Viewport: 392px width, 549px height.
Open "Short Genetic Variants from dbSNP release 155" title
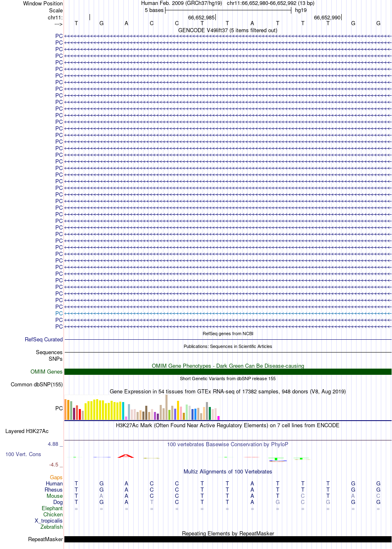pyautogui.click(x=228, y=379)
